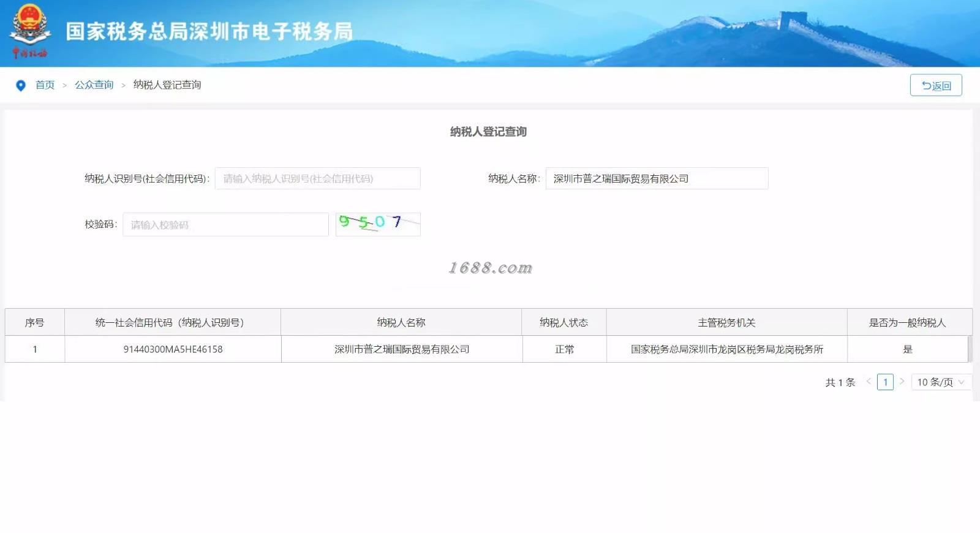Click the previous page arrow
Viewport: 980px width, 533px height.
click(869, 382)
